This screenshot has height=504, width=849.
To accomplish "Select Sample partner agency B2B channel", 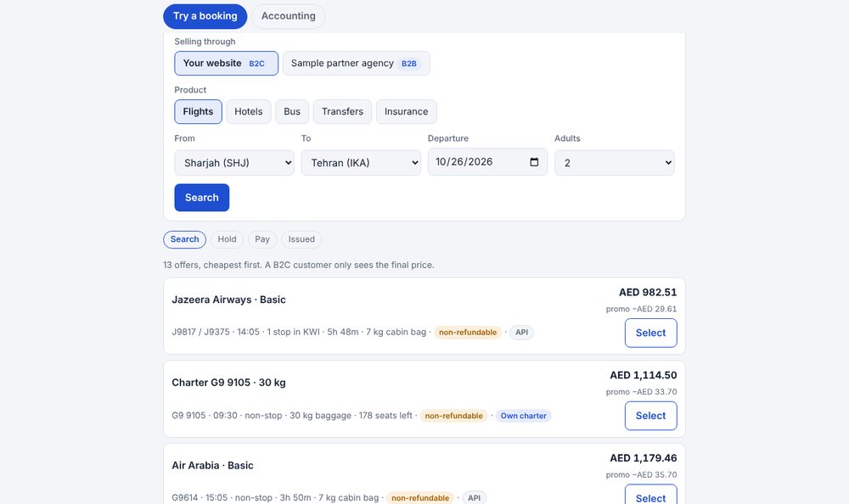I will (x=357, y=64).
